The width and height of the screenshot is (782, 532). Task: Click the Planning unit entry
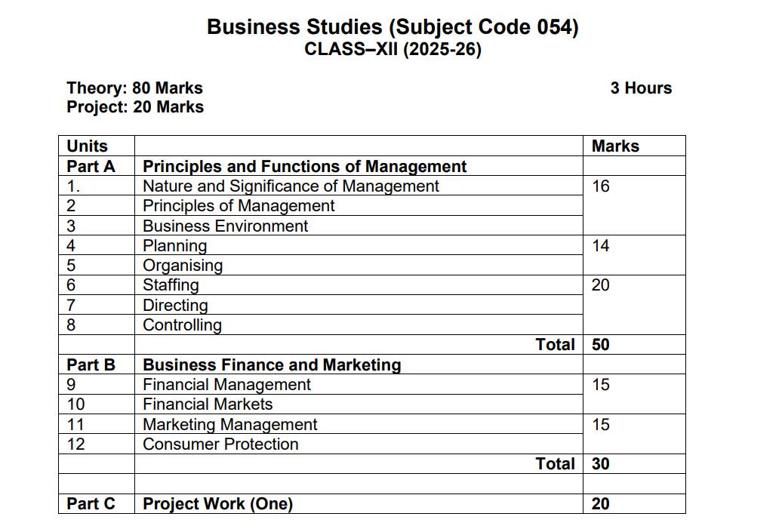click(175, 245)
